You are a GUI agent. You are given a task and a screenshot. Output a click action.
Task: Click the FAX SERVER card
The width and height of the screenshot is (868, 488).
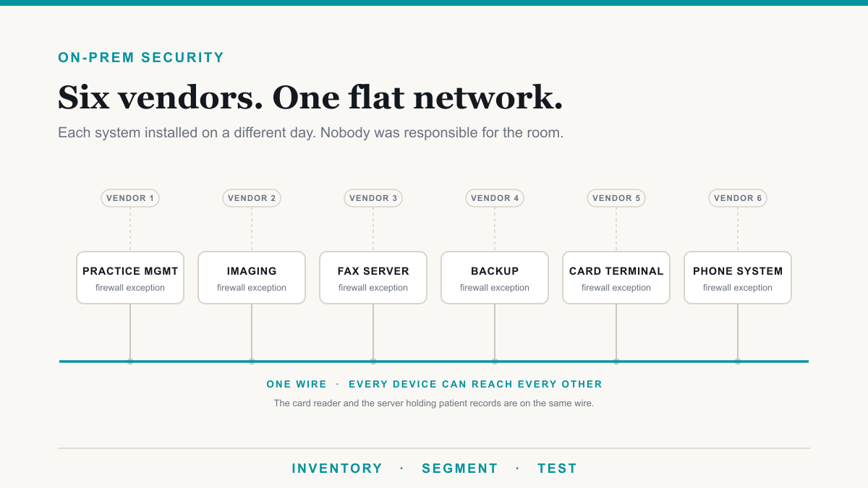click(x=373, y=278)
